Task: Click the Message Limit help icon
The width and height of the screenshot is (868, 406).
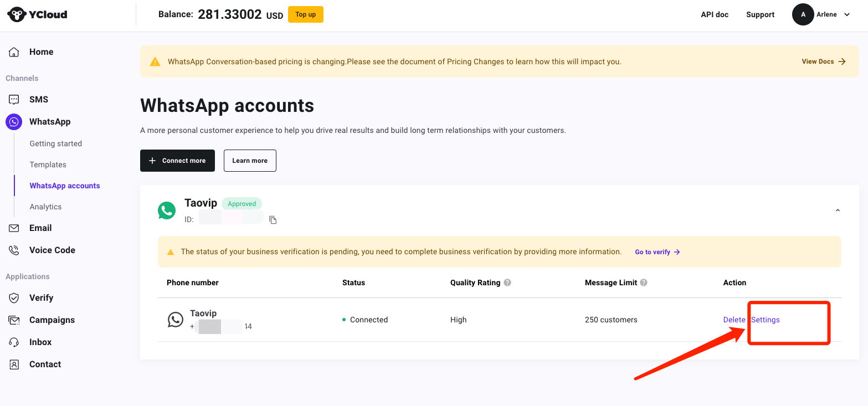Action: 644,282
